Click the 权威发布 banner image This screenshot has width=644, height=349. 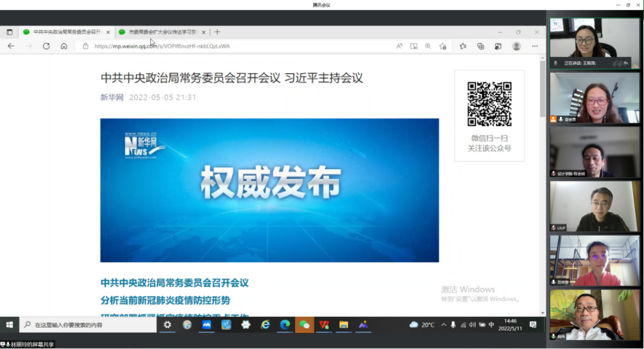point(270,191)
